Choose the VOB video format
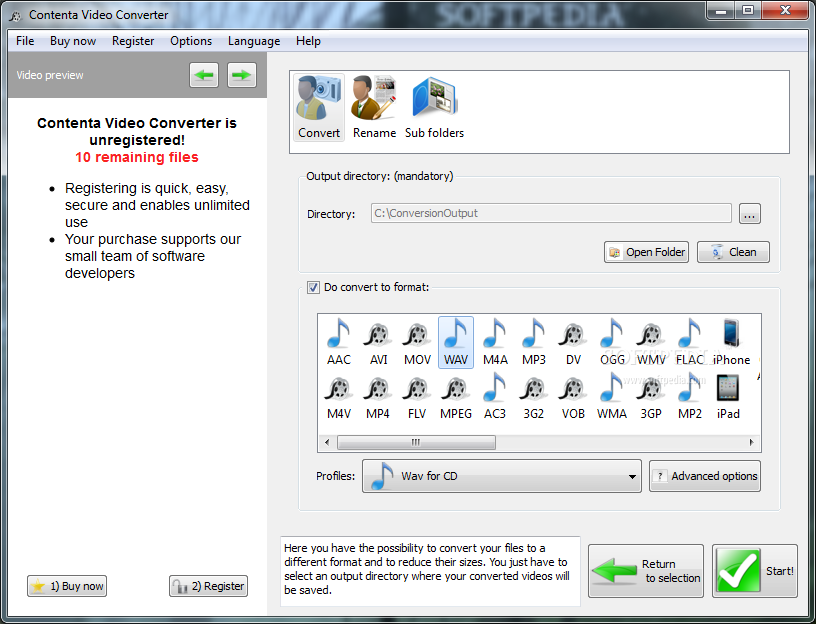The image size is (816, 624). 573,396
